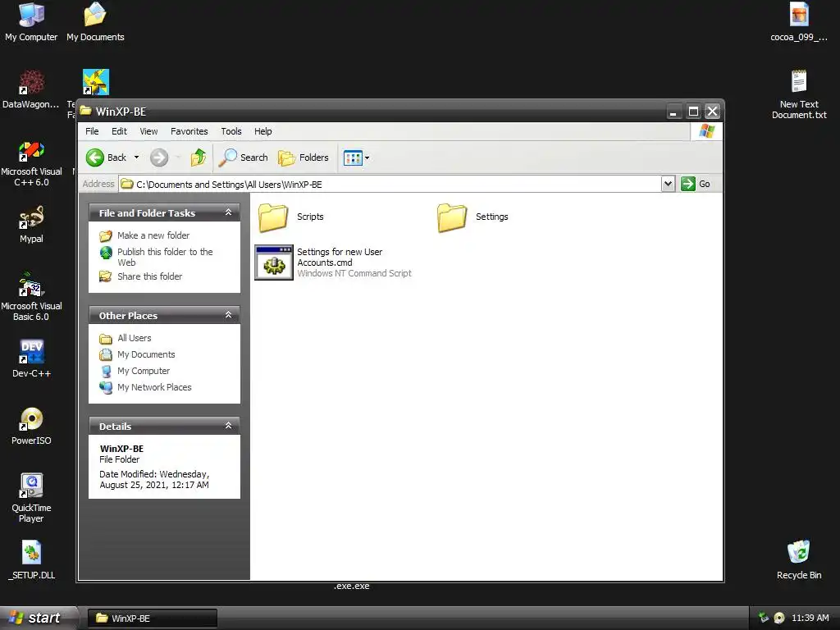Click the network tray icon

(x=764, y=618)
